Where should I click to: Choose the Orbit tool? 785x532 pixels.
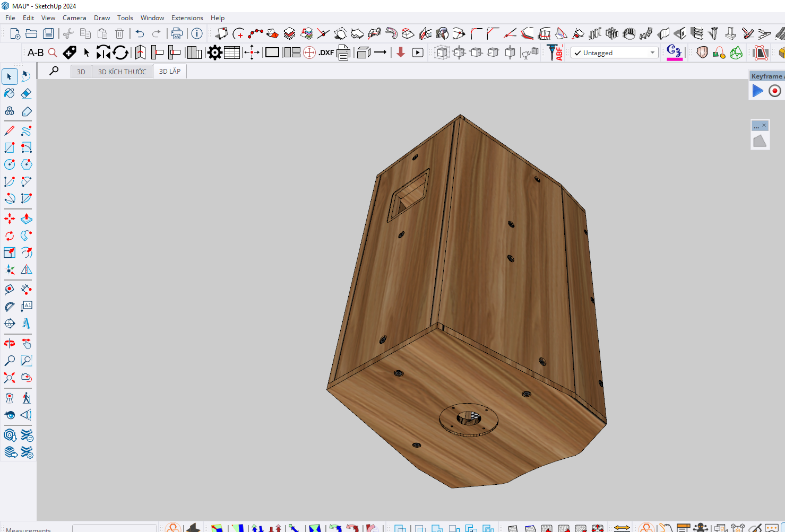pos(10,344)
